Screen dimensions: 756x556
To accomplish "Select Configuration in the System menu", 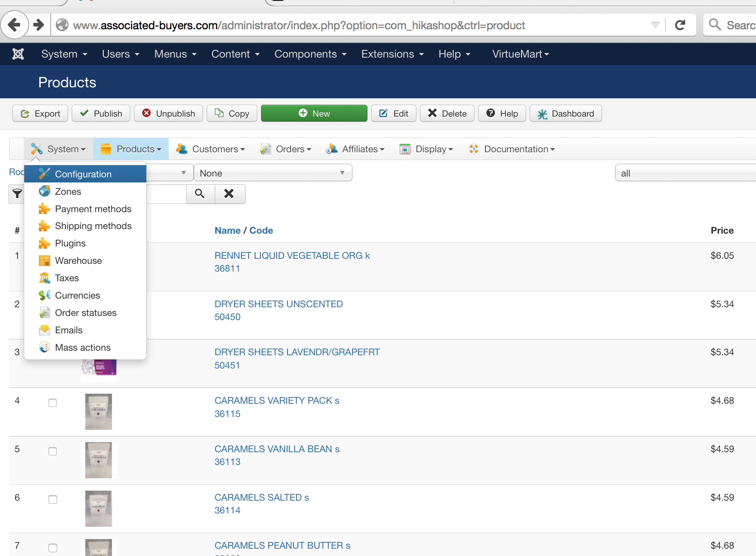I will click(83, 174).
